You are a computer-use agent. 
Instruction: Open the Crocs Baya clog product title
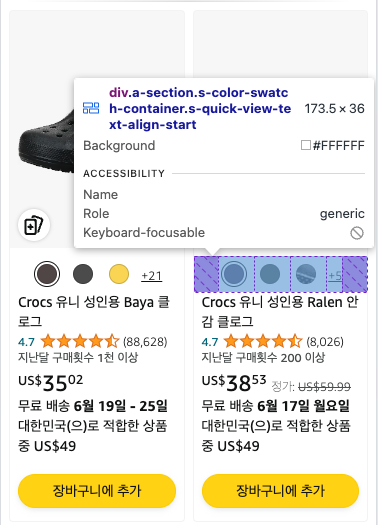pos(94,312)
